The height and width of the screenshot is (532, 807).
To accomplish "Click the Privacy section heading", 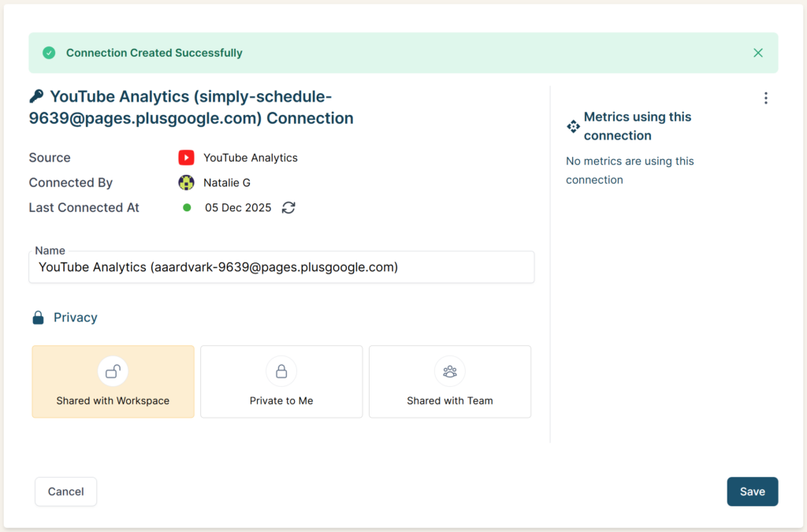I will coord(76,318).
